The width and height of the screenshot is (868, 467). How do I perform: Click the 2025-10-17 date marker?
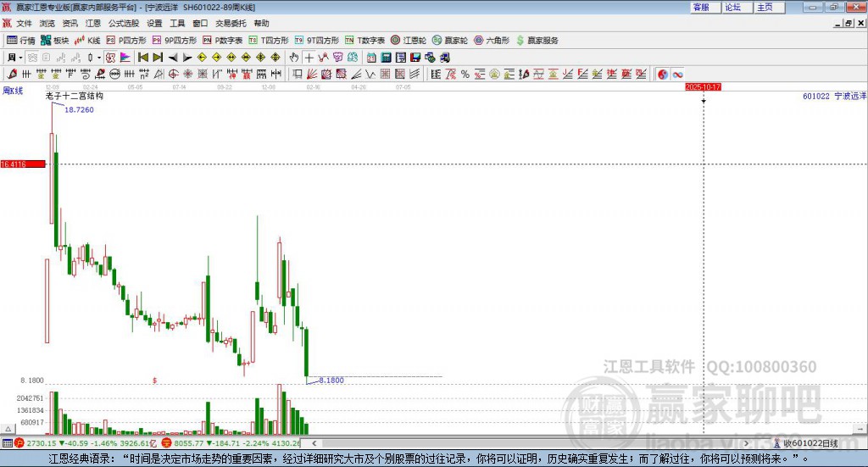pos(703,86)
